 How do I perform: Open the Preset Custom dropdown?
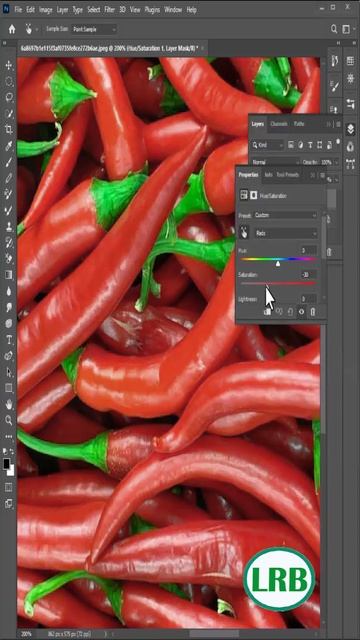tap(285, 215)
